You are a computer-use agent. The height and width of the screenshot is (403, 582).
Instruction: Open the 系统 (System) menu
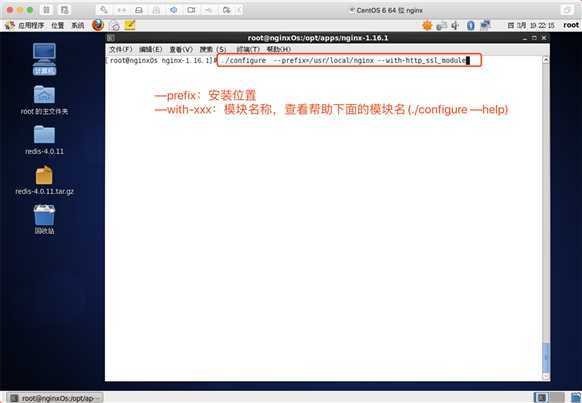pyautogui.click(x=78, y=25)
